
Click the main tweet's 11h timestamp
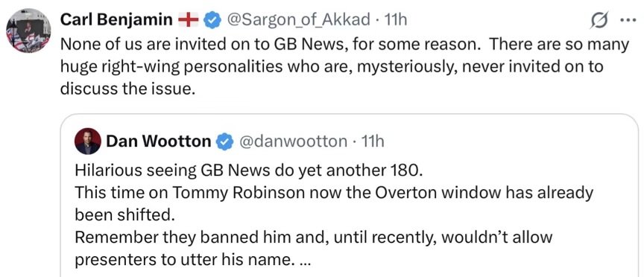coord(395,19)
